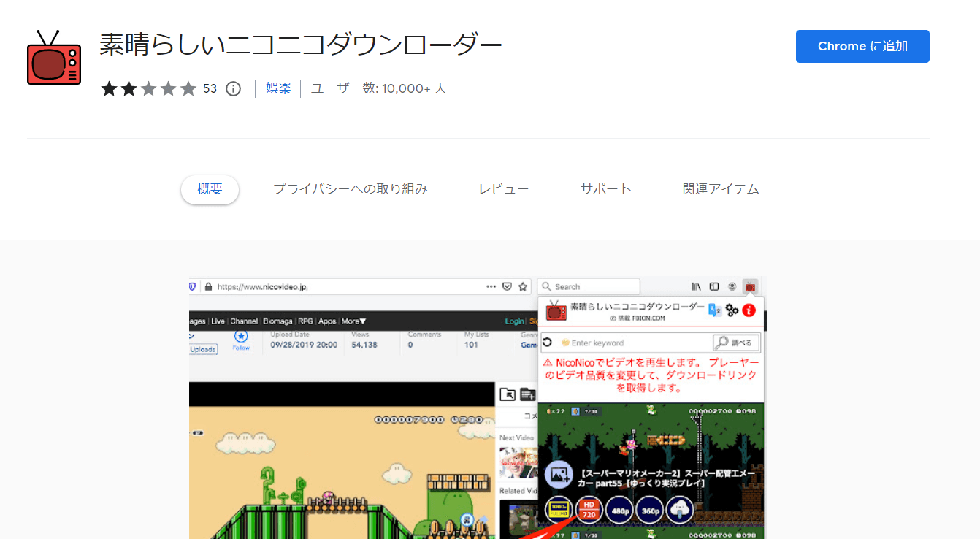
Task: Click cloud download icon in preview screenshot
Action: pyautogui.click(x=679, y=510)
